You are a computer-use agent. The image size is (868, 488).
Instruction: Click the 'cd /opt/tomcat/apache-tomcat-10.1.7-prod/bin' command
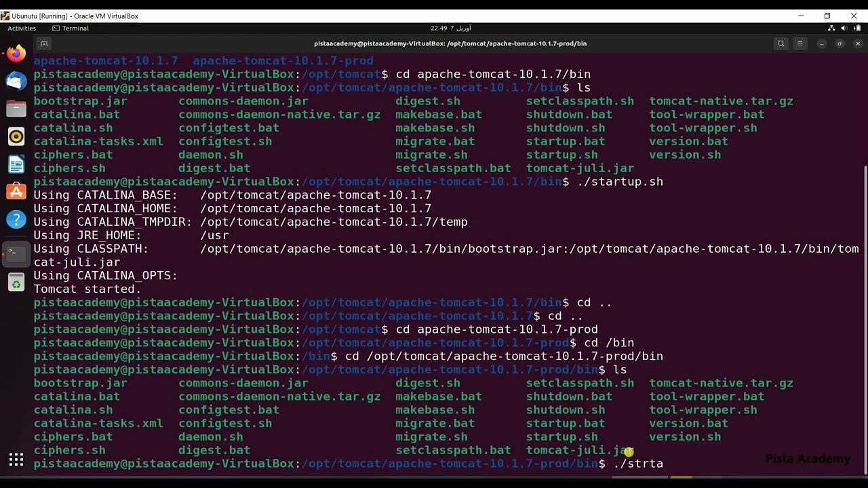[504, 356]
